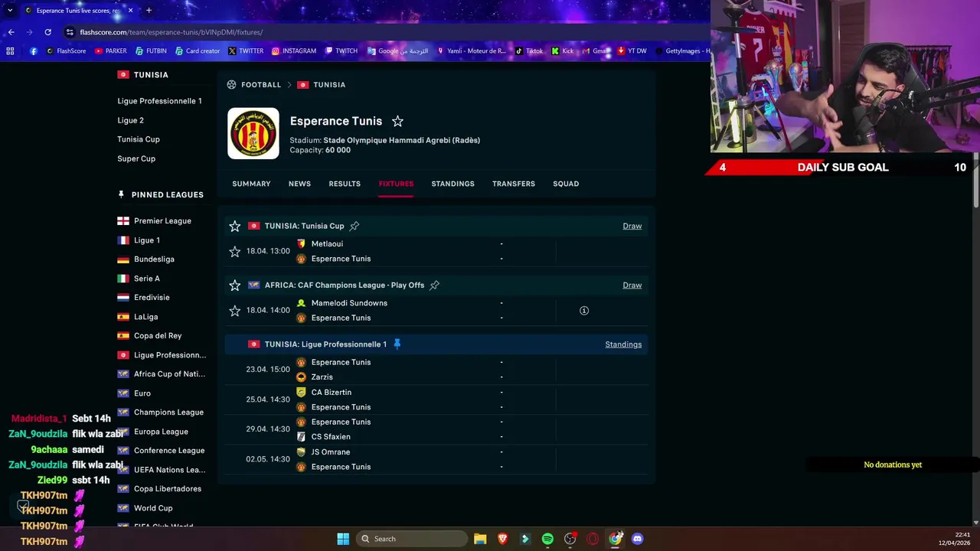Image resolution: width=980 pixels, height=551 pixels.
Task: Open the Squad tab
Action: [x=566, y=184]
